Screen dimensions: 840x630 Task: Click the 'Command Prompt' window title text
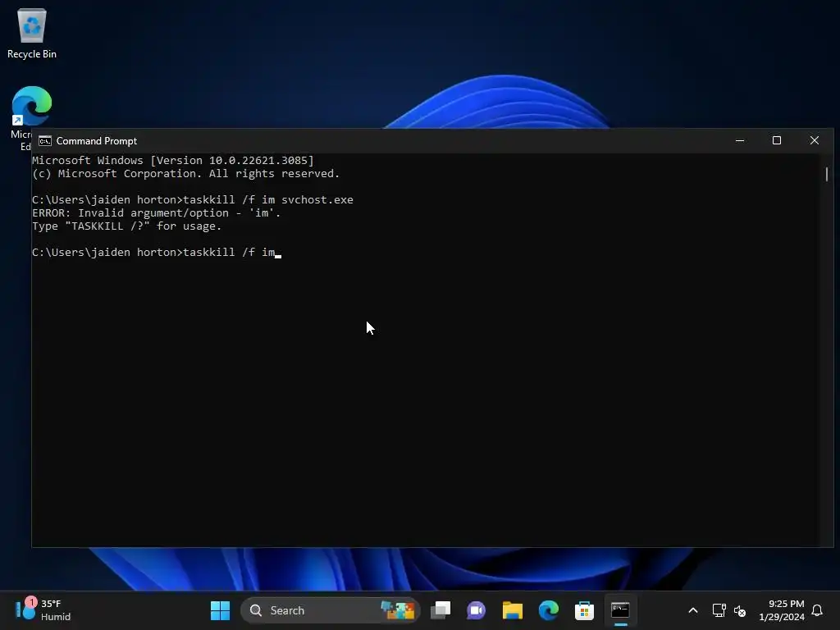click(97, 141)
